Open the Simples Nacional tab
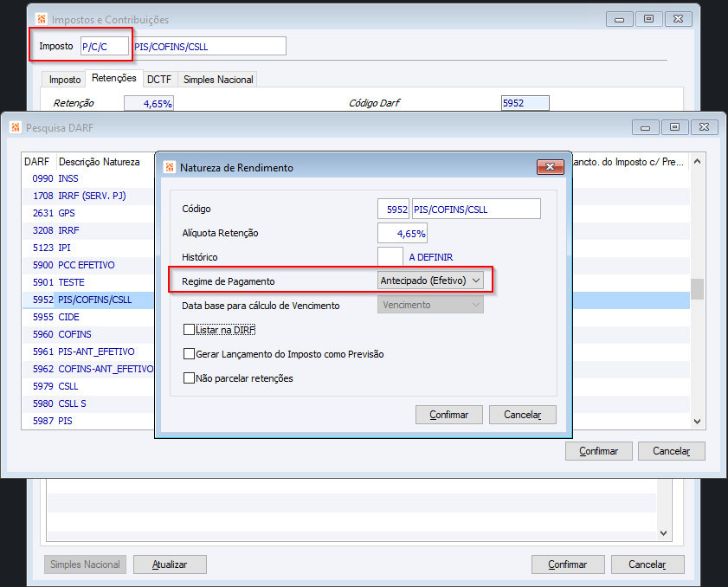The width and height of the screenshot is (728, 587). point(218,80)
